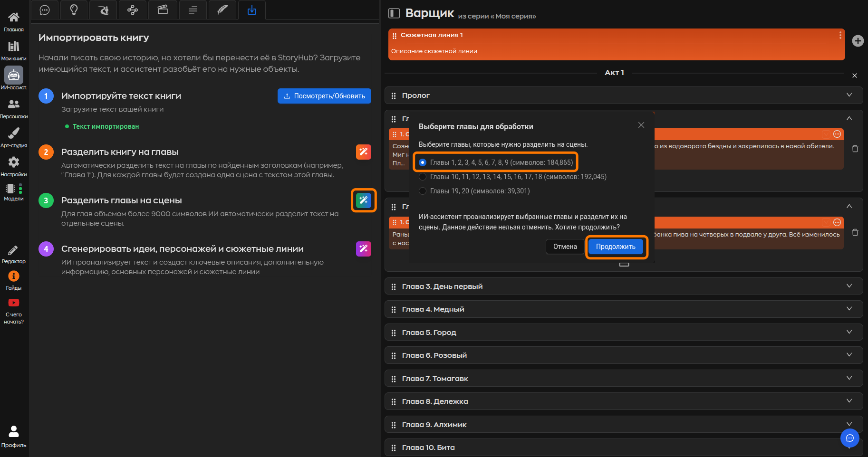Open the Персонажи section in the sidebar
This screenshot has width=868, height=457.
pos(14,108)
